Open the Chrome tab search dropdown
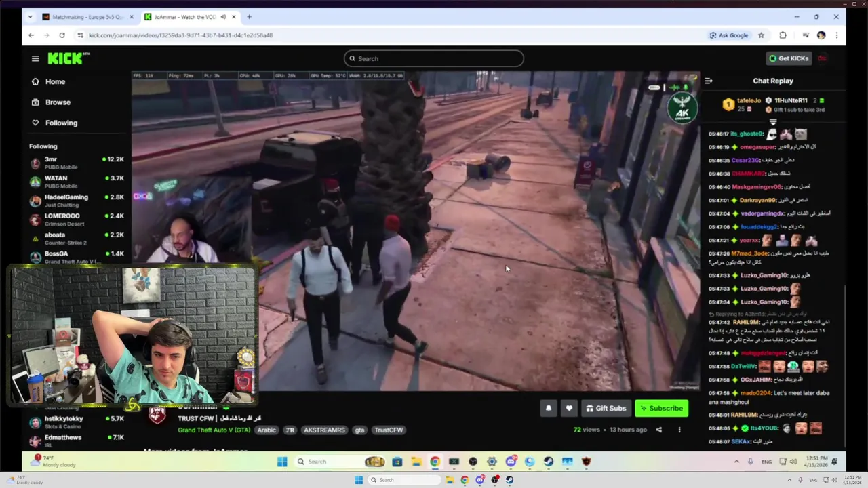Viewport: 868px width, 488px height. tap(29, 16)
